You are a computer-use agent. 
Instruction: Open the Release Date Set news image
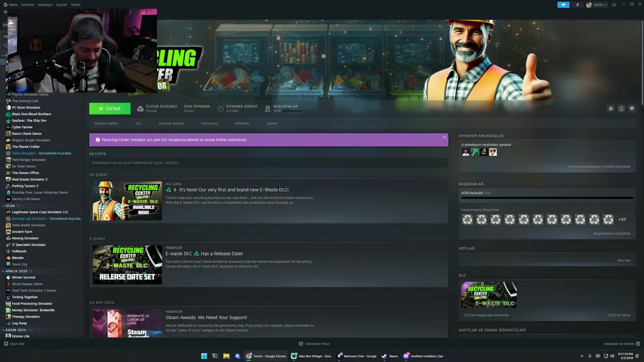pyautogui.click(x=127, y=264)
